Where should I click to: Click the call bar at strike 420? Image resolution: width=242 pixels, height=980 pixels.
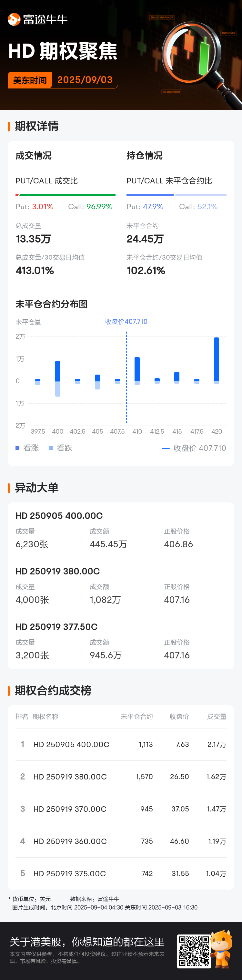point(217,359)
